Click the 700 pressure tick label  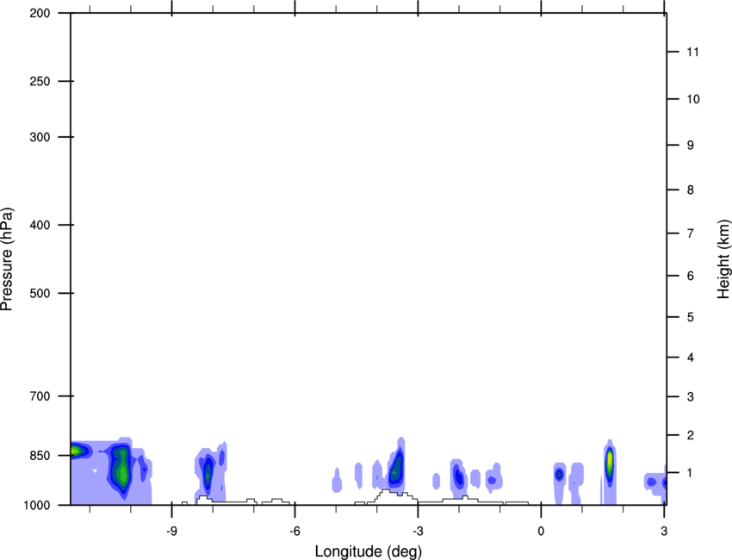tap(40, 396)
